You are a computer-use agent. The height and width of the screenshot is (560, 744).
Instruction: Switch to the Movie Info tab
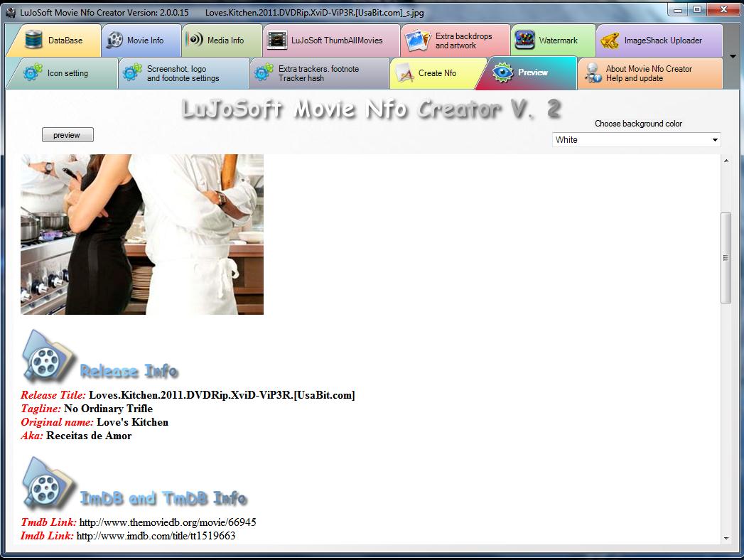[141, 41]
